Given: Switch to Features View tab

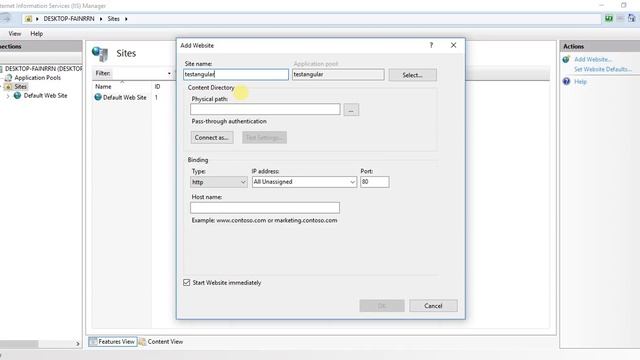Looking at the screenshot, I should pos(113,342).
